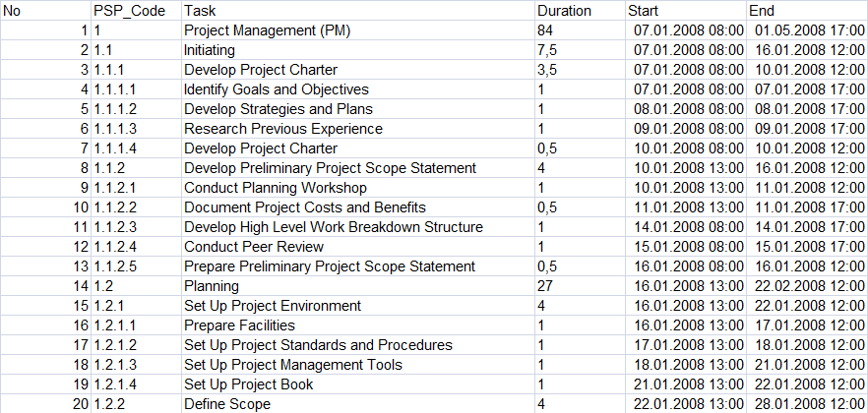Image resolution: width=868 pixels, height=413 pixels.
Task: Select the Duration column header cell
Action: click(x=581, y=11)
